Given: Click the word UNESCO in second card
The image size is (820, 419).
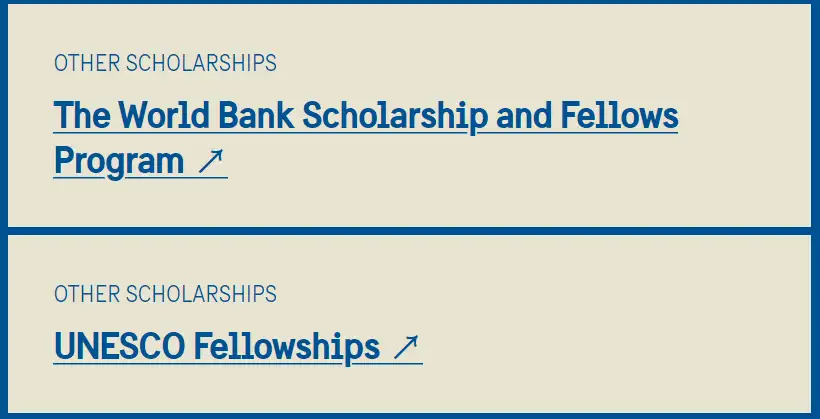Looking at the screenshot, I should click(119, 347).
